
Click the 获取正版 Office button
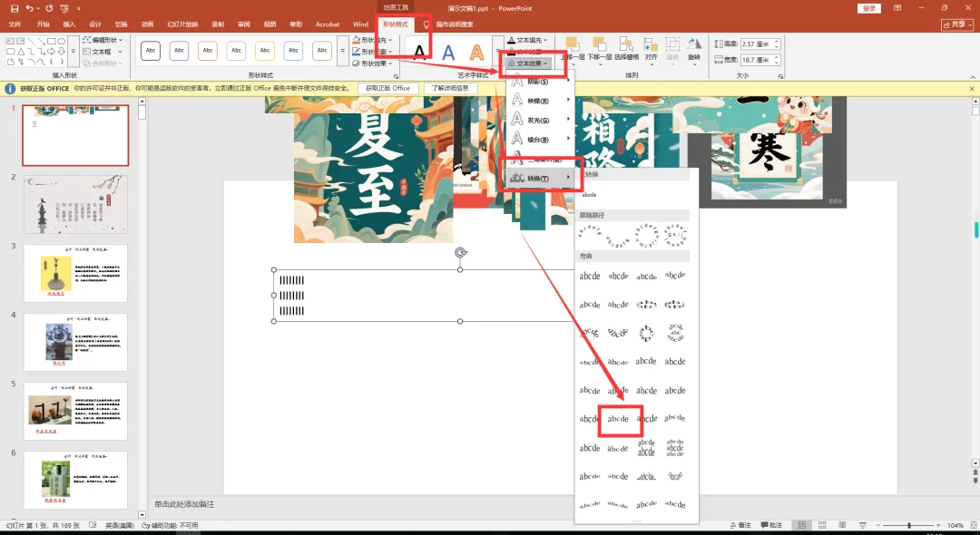coord(387,89)
